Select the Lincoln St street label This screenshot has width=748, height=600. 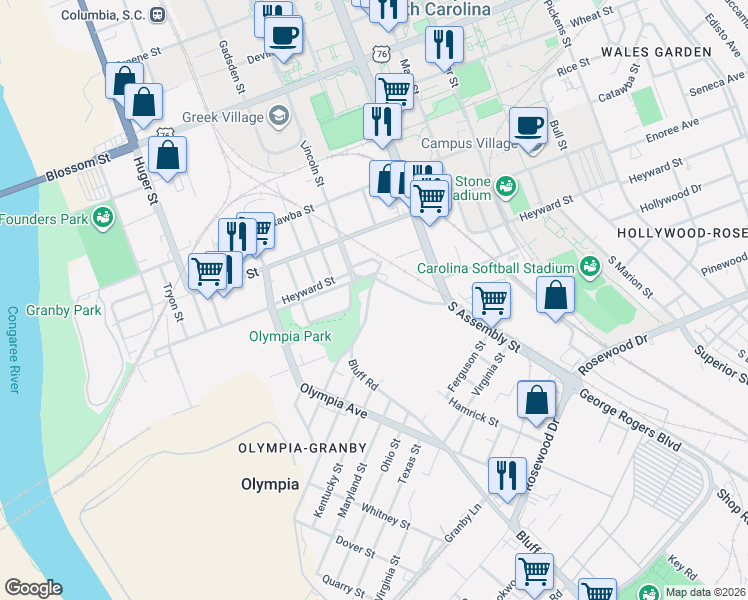pos(312,163)
